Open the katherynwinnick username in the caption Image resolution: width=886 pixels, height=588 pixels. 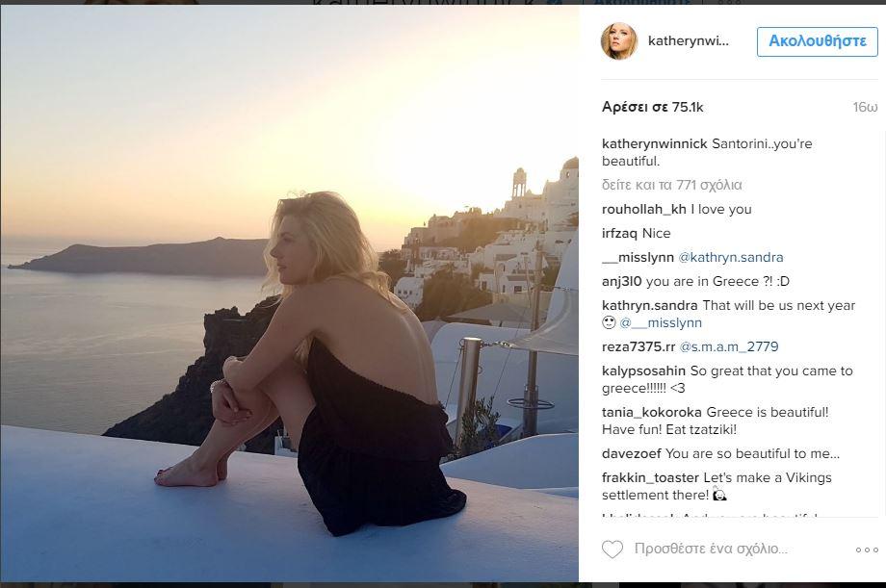[654, 143]
